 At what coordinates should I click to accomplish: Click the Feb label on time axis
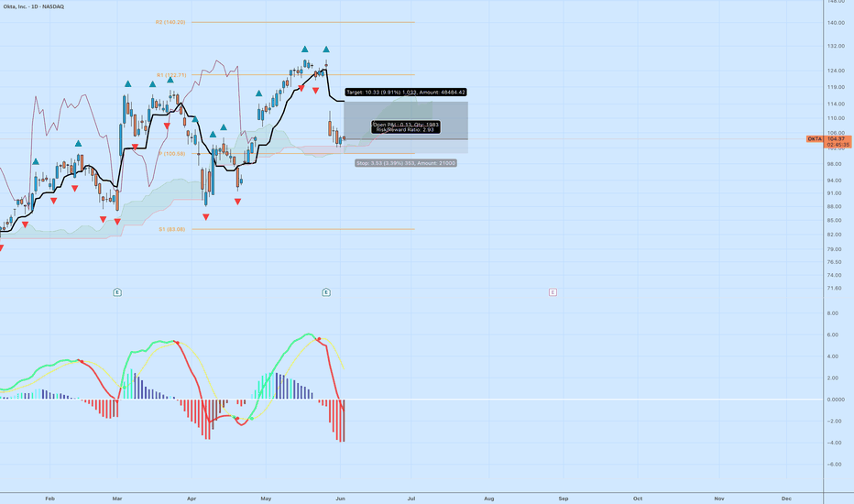pos(50,499)
